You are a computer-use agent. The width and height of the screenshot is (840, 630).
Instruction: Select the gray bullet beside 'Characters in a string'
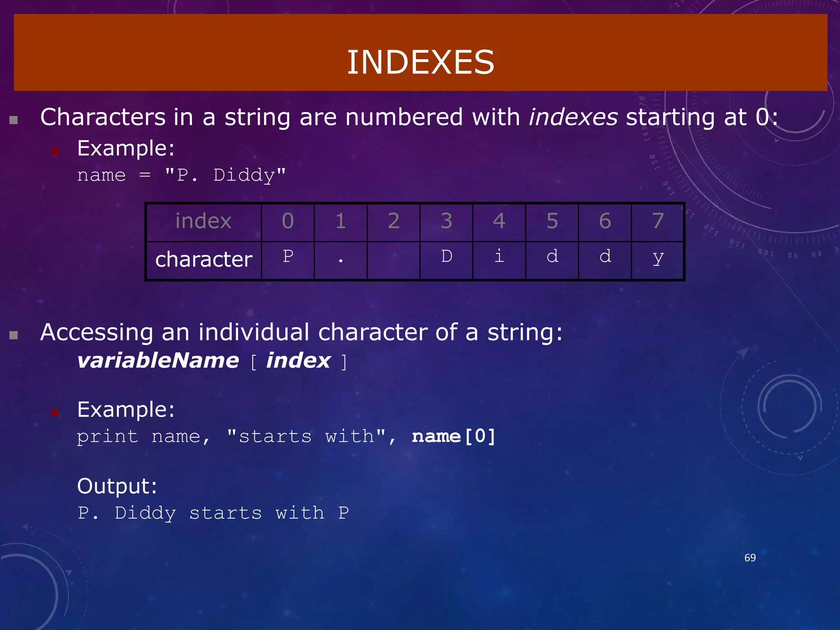point(14,120)
